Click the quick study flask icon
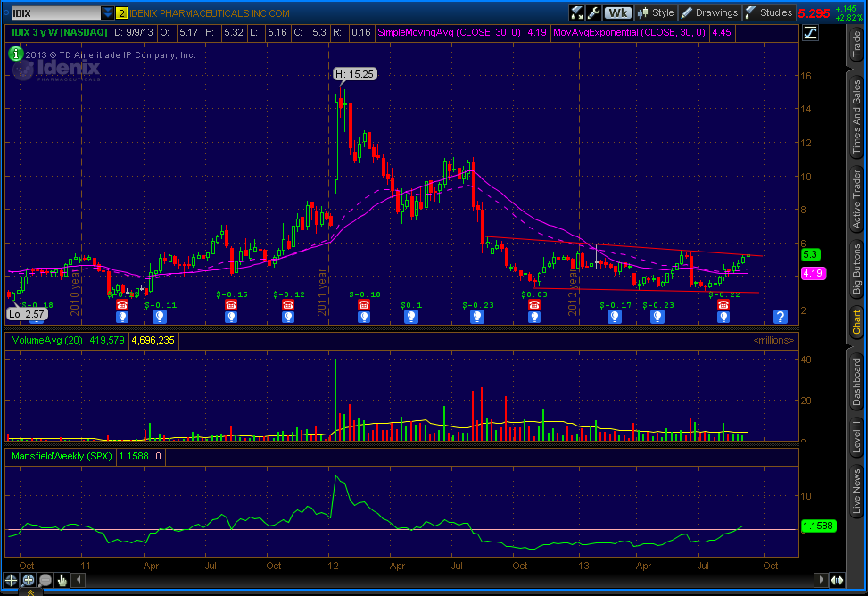Image resolution: width=868 pixels, height=596 pixels. point(576,12)
